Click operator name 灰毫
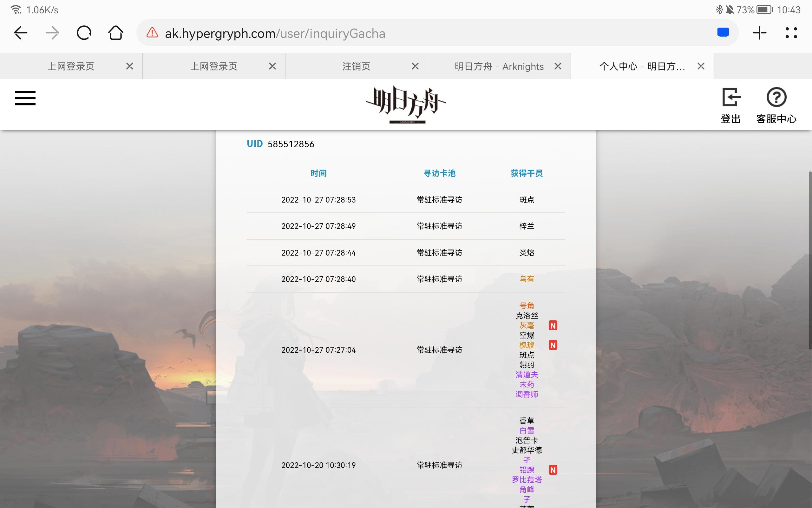812x508 pixels. [527, 325]
